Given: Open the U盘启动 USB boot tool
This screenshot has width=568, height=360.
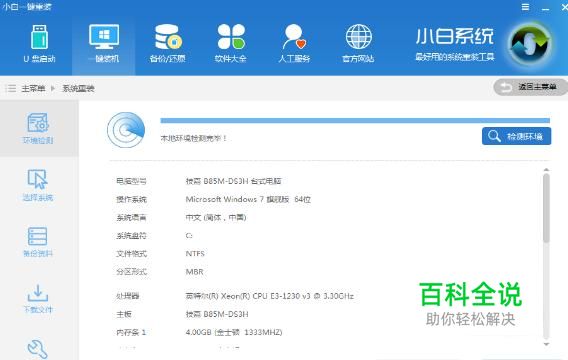Looking at the screenshot, I should point(39,43).
